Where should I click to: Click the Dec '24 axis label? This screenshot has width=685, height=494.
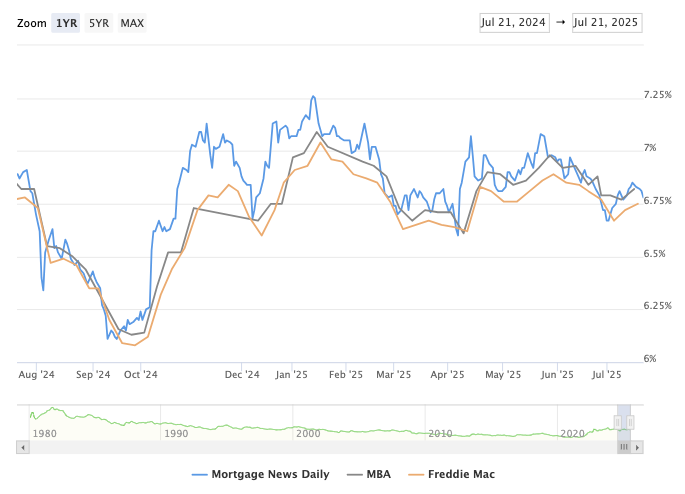click(242, 375)
